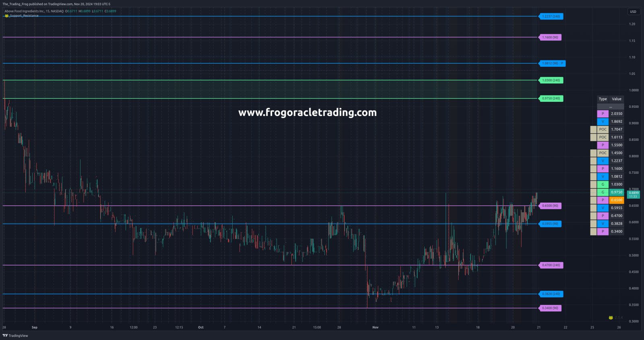Click the 12:15 label on the time axis
The height and width of the screenshot is (340, 644).
pyautogui.click(x=179, y=328)
